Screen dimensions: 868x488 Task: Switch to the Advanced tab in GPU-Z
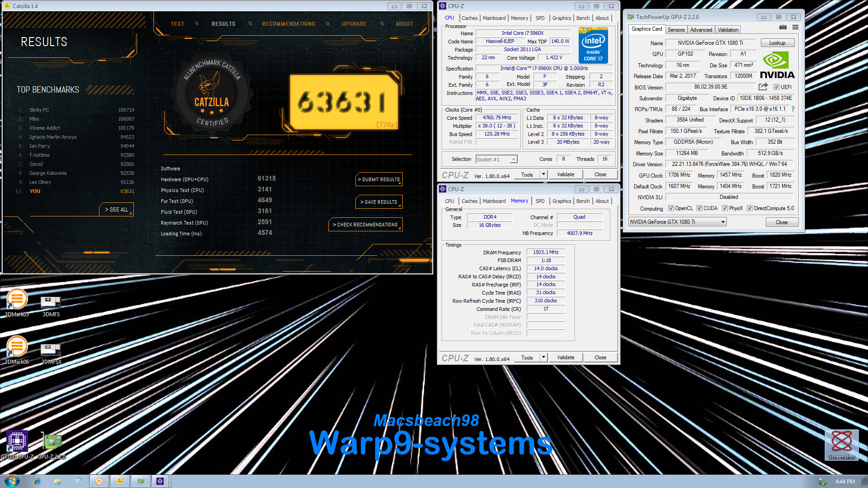[x=701, y=30]
